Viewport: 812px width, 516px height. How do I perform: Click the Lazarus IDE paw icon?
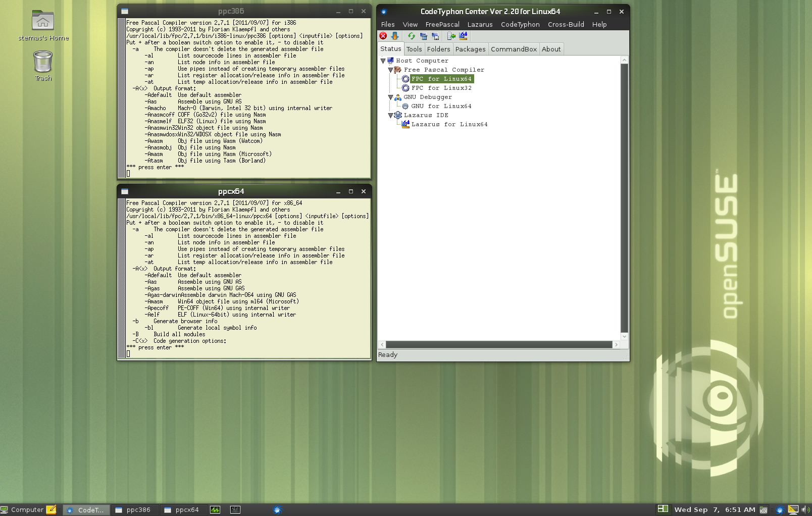[398, 115]
